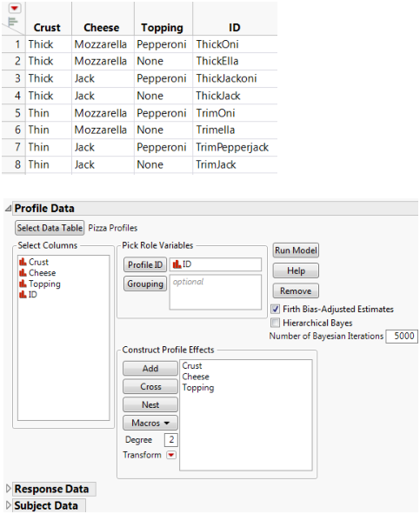Click the Thin cell in row 6

38,130
